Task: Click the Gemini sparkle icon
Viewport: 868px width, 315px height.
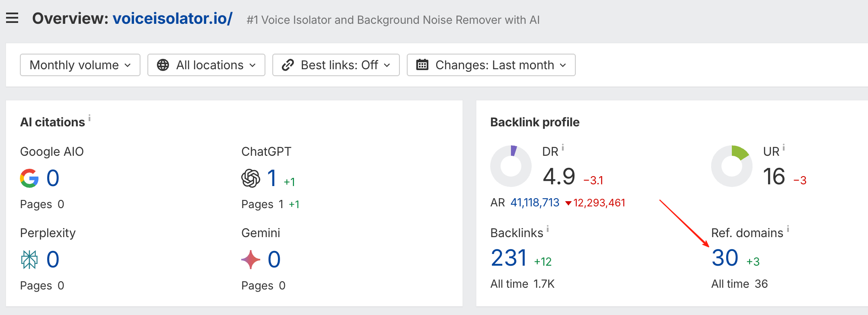Action: click(251, 260)
